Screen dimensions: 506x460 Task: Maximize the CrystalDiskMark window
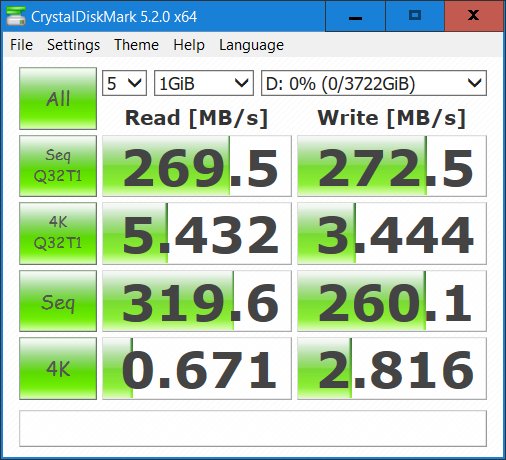pyautogui.click(x=415, y=16)
